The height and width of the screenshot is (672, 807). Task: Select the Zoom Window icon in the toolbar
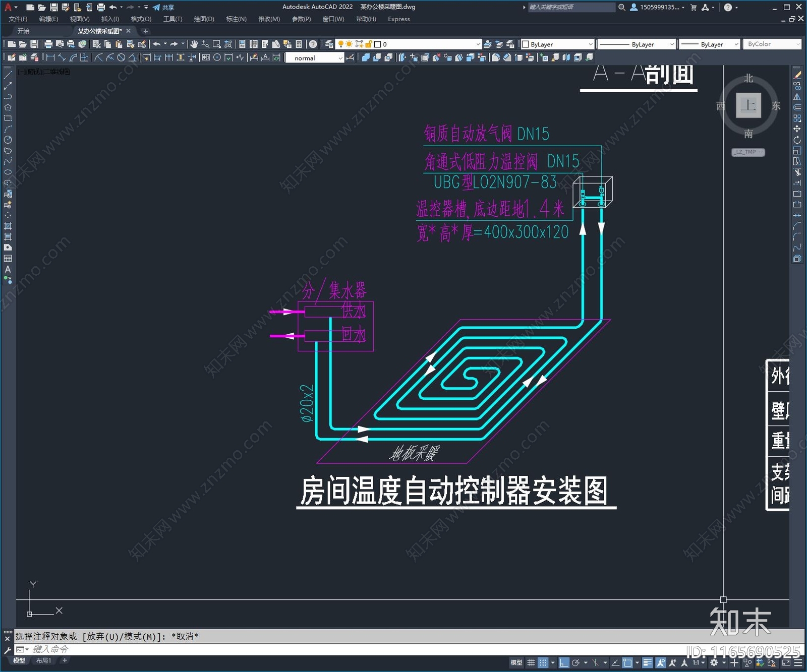click(216, 44)
